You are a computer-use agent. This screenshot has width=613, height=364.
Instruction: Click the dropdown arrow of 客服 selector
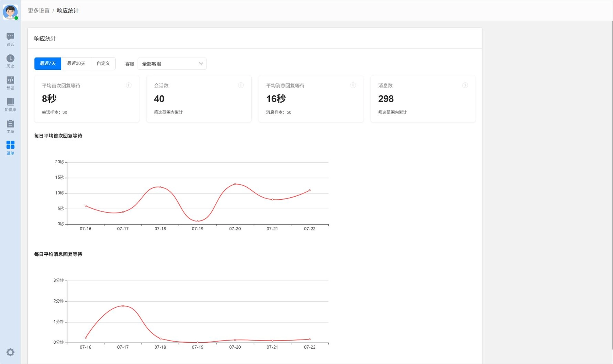201,64
